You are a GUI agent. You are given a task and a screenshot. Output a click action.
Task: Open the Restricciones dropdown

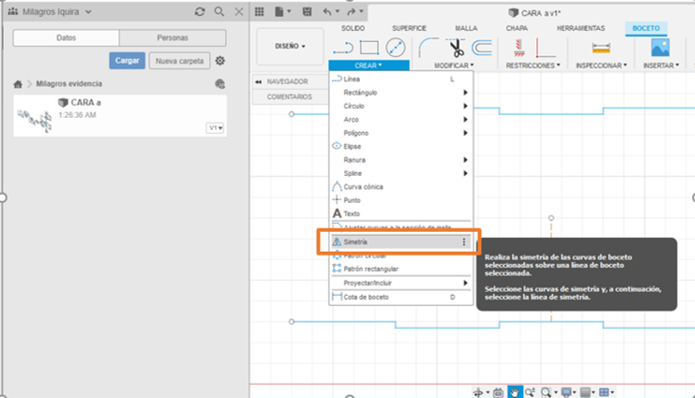(x=533, y=66)
